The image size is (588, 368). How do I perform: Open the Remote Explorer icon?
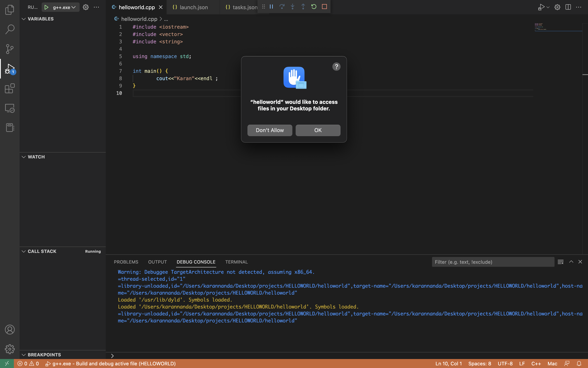point(10,108)
